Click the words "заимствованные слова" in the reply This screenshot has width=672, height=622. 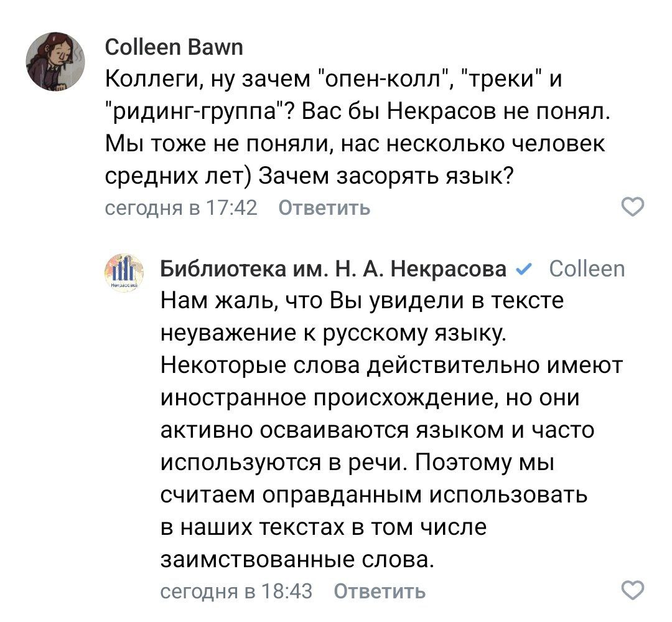(x=295, y=558)
